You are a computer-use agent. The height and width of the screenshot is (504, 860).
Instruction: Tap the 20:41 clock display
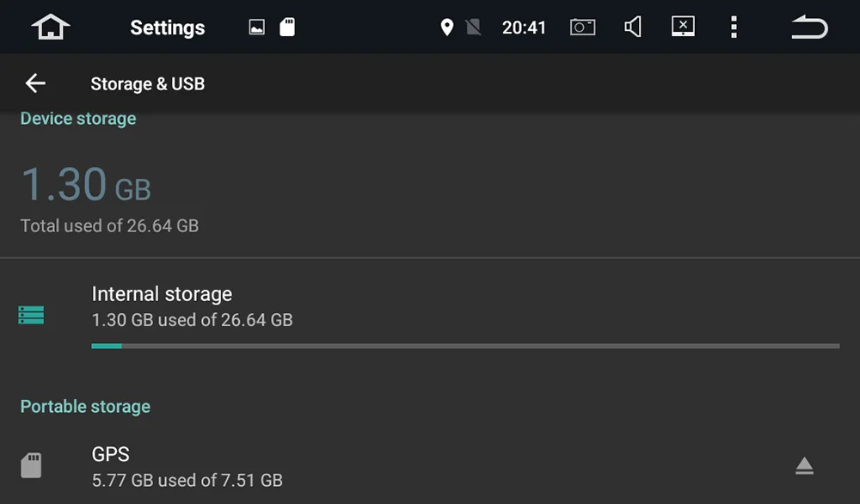point(524,28)
